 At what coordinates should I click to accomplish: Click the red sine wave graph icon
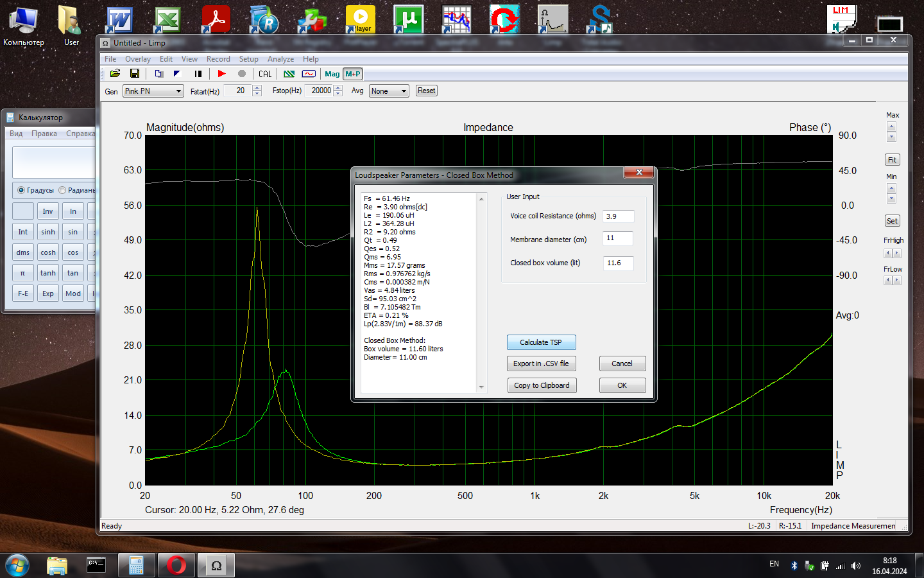click(x=309, y=74)
